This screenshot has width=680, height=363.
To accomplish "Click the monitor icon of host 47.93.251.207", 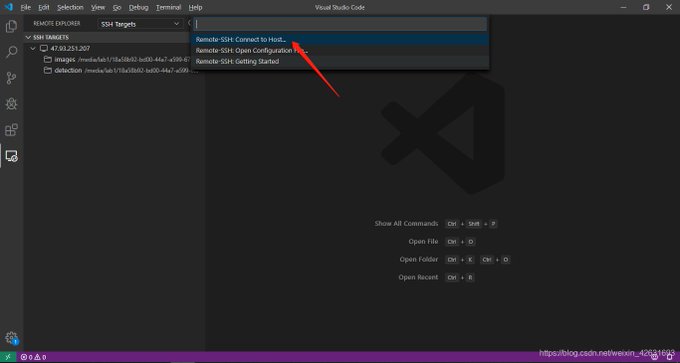I will click(x=44, y=49).
